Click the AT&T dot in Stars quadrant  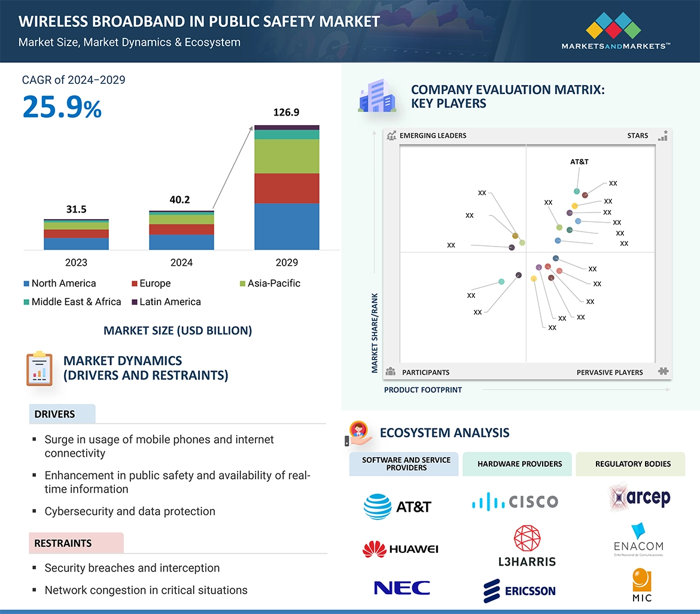pos(577,192)
